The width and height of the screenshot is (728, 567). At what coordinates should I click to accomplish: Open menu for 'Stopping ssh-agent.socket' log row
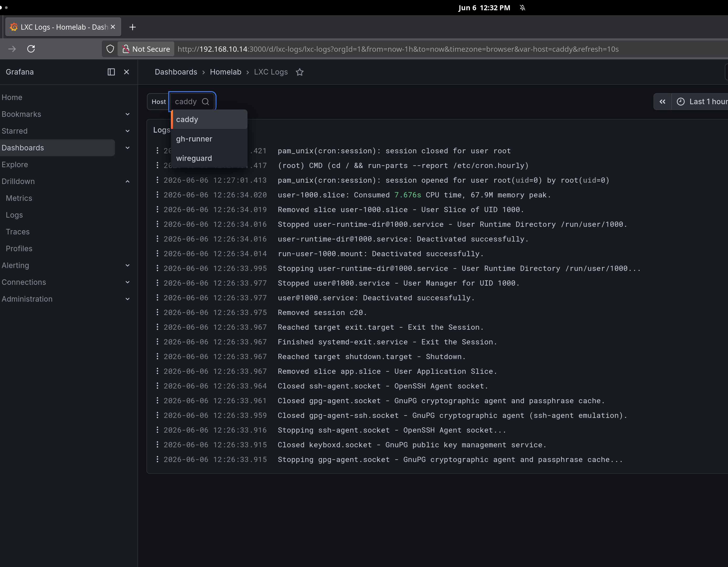[x=157, y=430]
